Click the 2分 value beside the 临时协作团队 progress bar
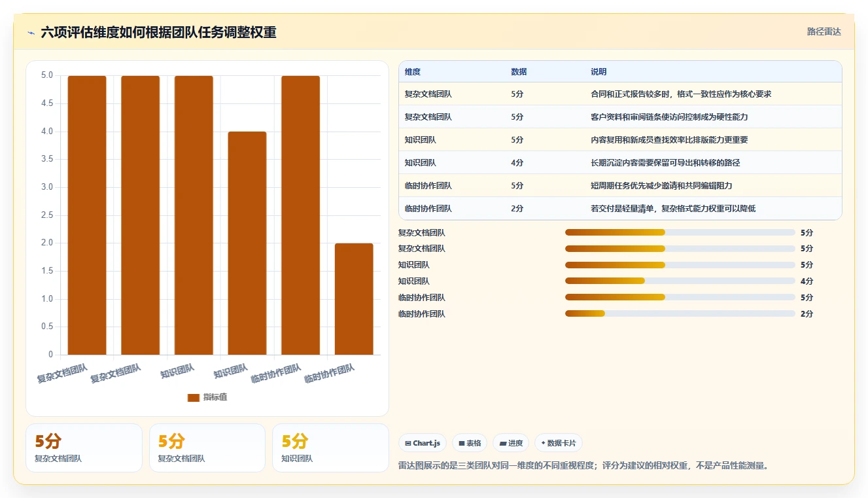868x498 pixels. tap(807, 314)
